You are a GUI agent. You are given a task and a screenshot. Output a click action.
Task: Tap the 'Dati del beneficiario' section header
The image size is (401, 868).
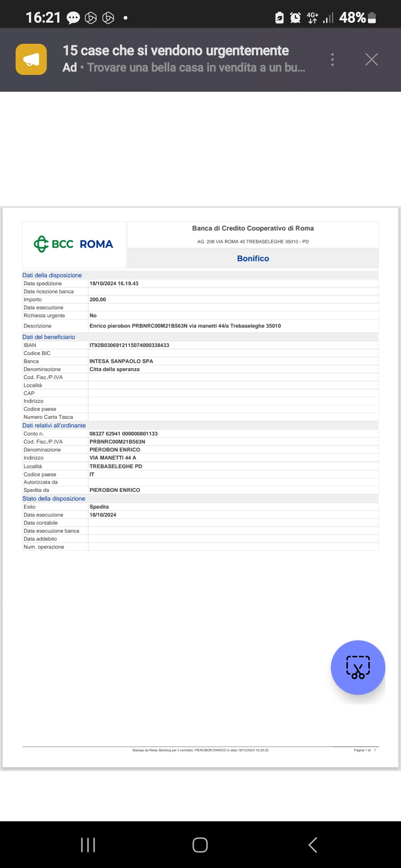49,337
